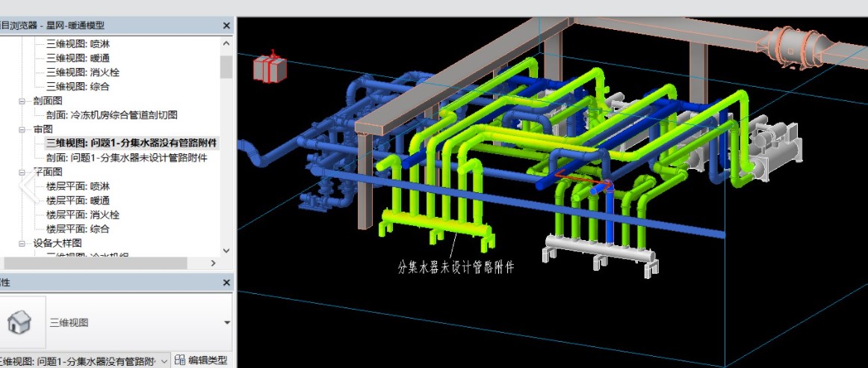This screenshot has width=868, height=368.
Task: Click the browser horizontal scroll right arrow
Action: tap(213, 263)
